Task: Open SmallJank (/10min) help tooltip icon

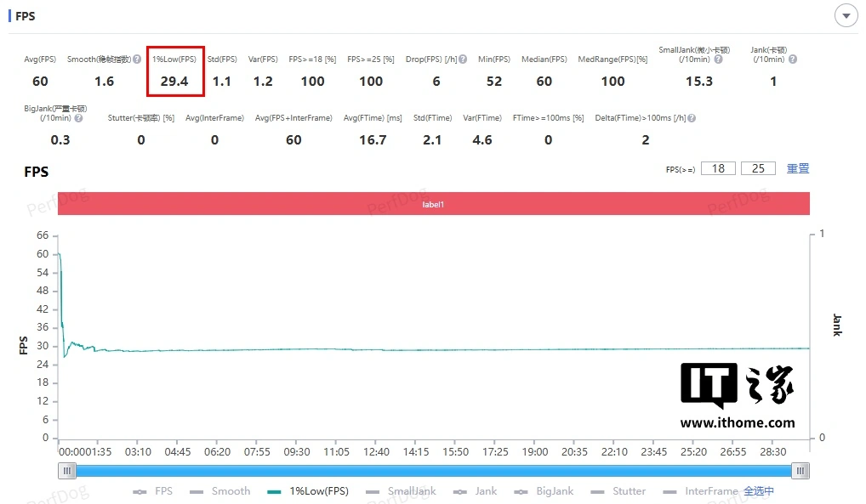Action: pos(719,59)
